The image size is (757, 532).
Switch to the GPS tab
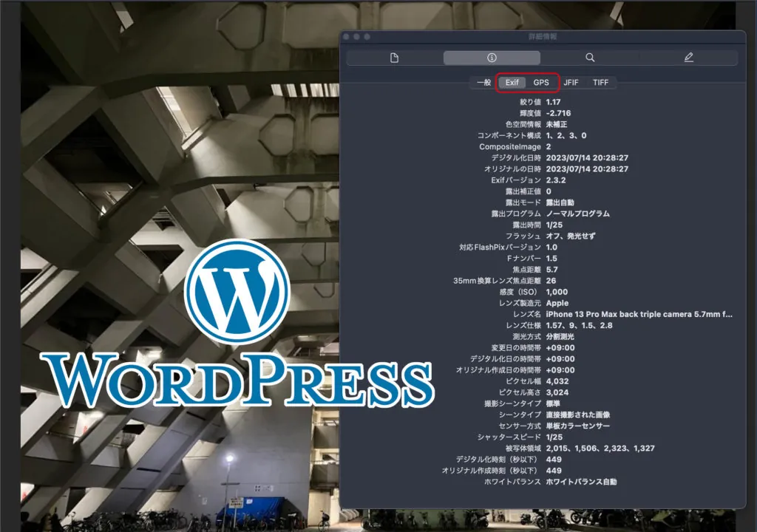[540, 83]
